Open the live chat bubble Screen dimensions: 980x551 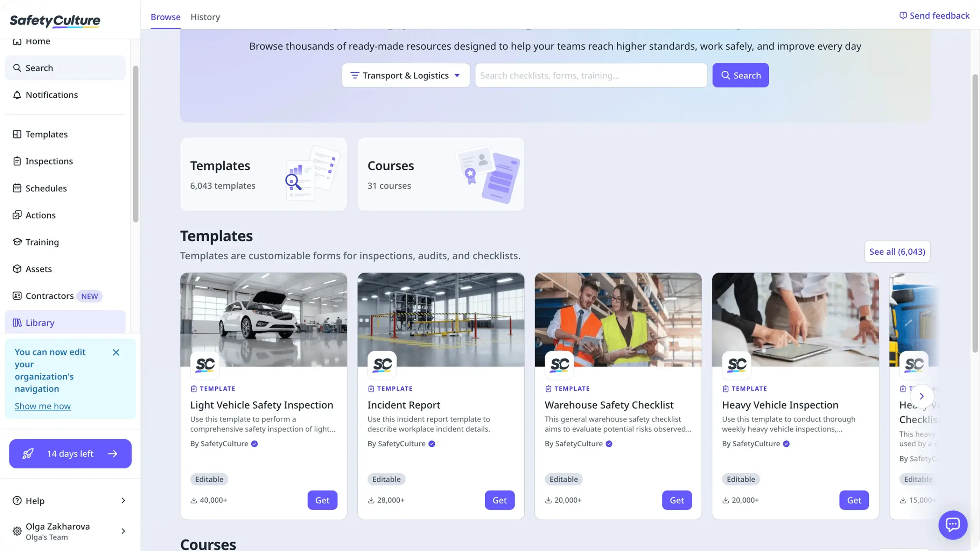click(x=953, y=525)
